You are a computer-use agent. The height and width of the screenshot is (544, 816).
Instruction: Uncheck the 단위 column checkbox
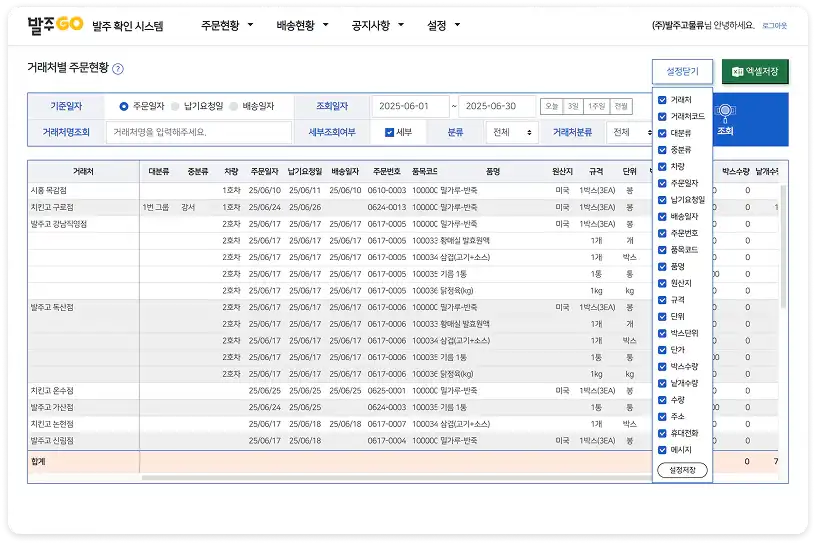662,317
